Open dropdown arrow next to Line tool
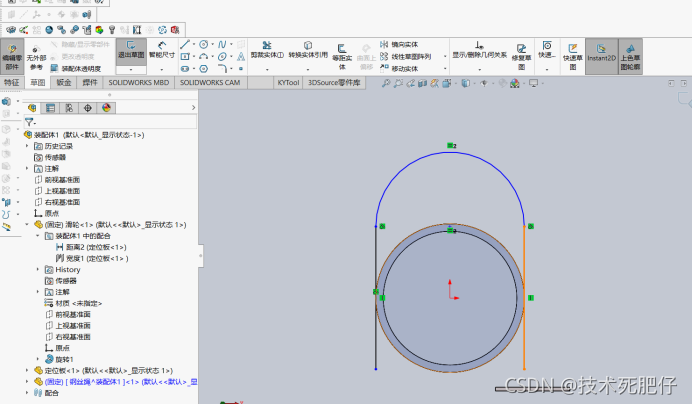 [194, 44]
